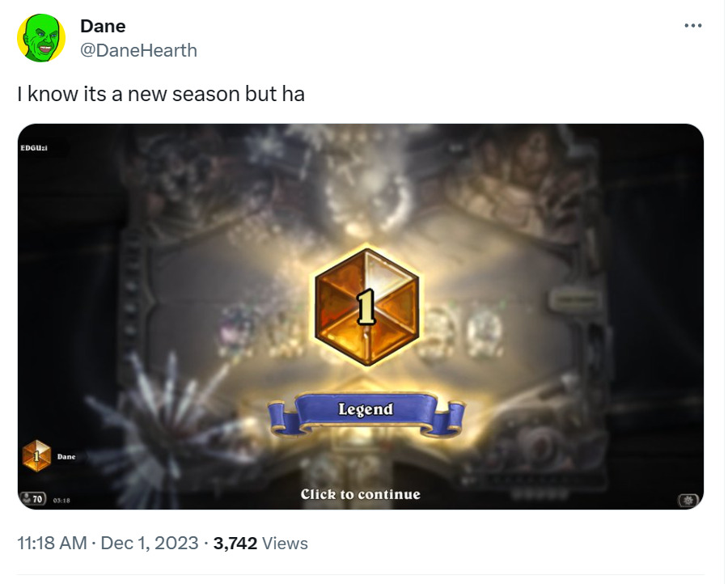This screenshot has width=728, height=584.
Task: Click the blue Legend ribbon banner
Action: [366, 413]
